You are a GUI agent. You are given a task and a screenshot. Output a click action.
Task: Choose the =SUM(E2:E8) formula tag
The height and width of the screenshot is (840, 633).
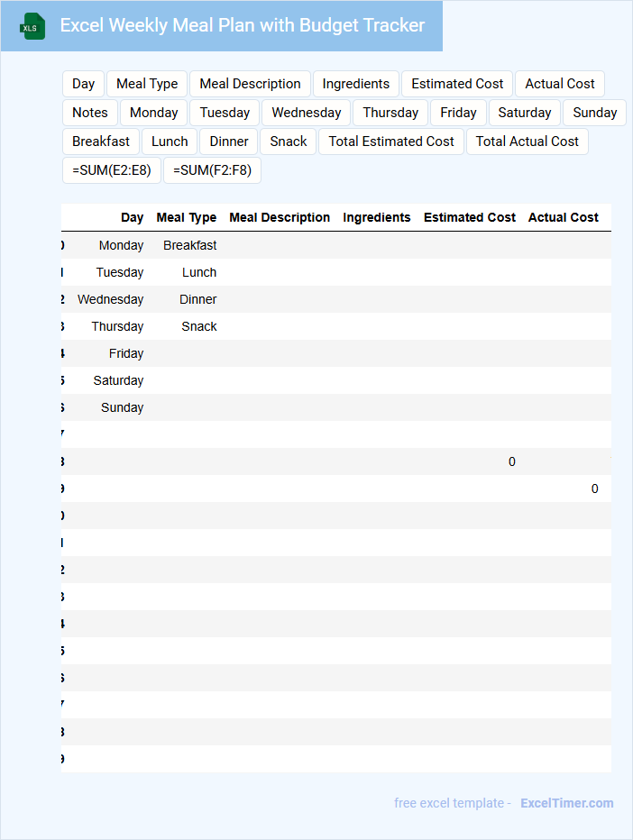(x=112, y=171)
